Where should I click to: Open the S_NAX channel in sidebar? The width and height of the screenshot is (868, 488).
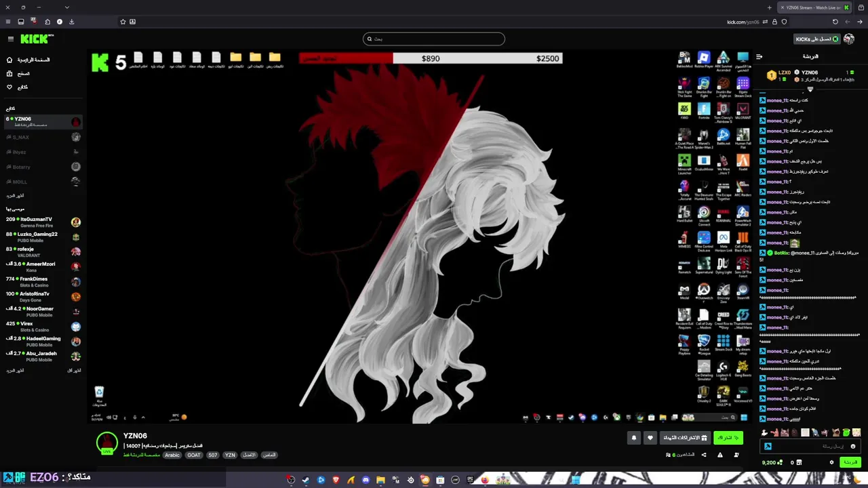click(43, 137)
